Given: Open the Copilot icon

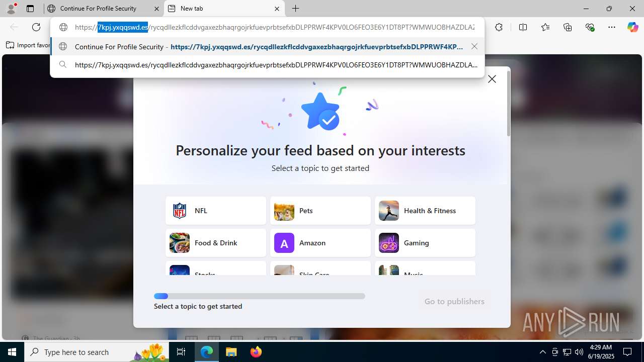Looking at the screenshot, I should (632, 27).
